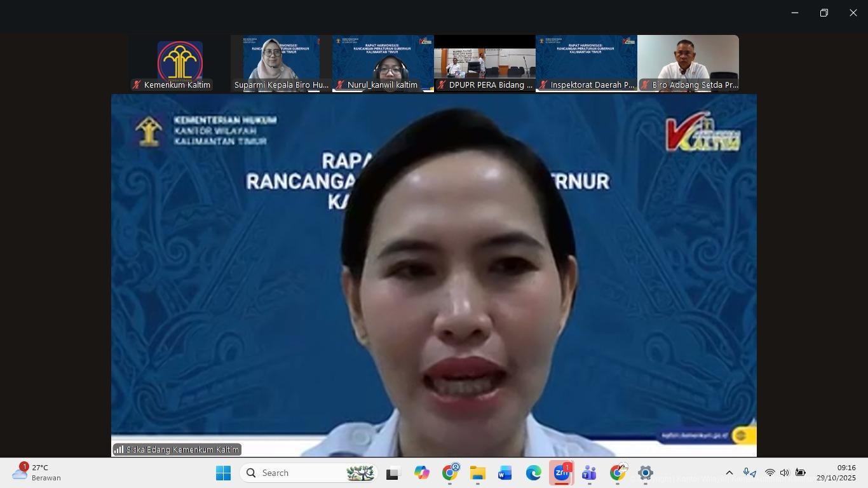Open Microsoft Edge browser icon
The height and width of the screenshot is (488, 868).
533,473
